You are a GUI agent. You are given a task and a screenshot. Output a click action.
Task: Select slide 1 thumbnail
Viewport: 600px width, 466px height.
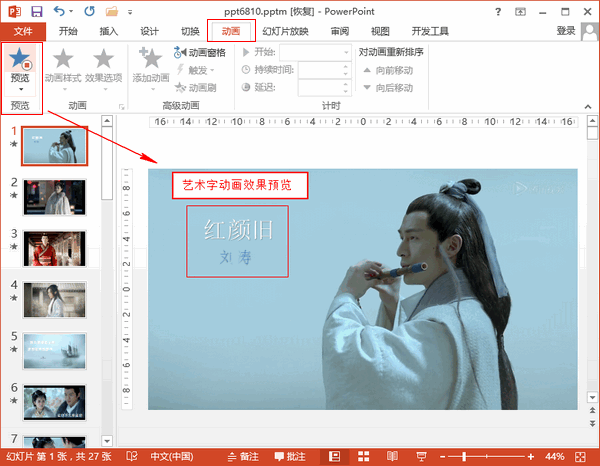pyautogui.click(x=54, y=146)
